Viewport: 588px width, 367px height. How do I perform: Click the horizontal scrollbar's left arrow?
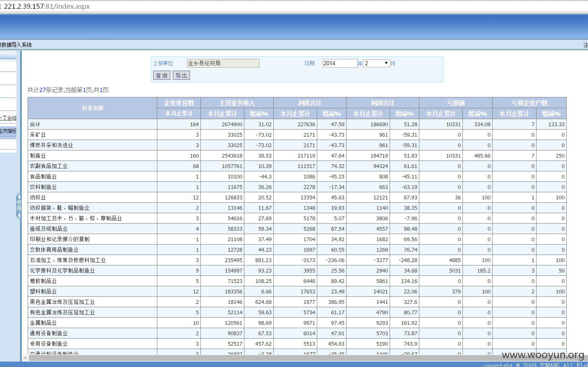click(26, 358)
